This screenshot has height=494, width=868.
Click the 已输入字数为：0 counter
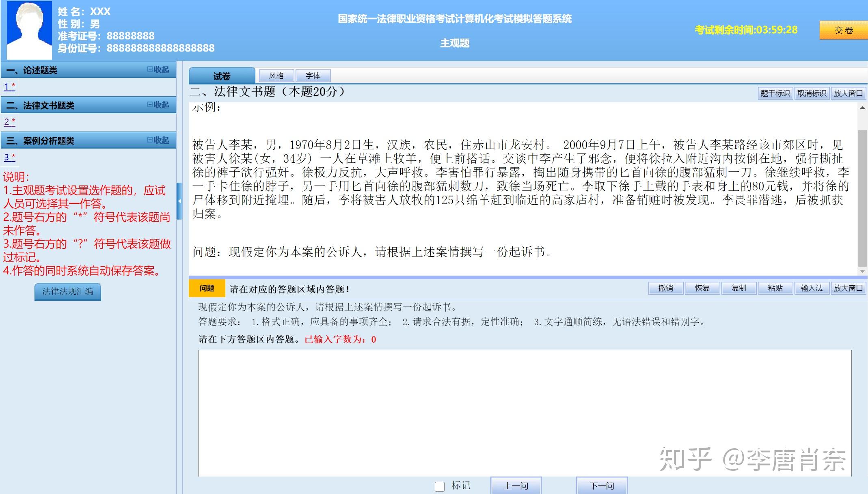click(x=340, y=339)
